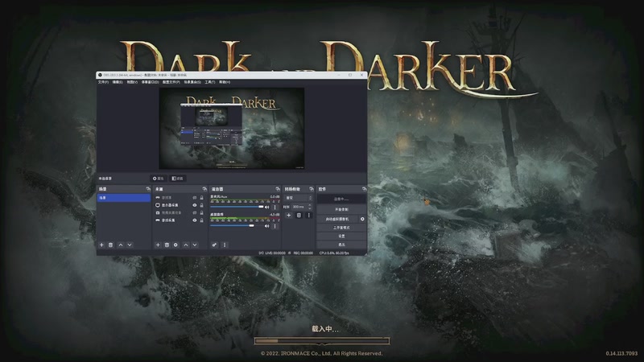This screenshot has height=362, width=644.
Task: Open virtual camera settings gear icon
Action: click(362, 219)
